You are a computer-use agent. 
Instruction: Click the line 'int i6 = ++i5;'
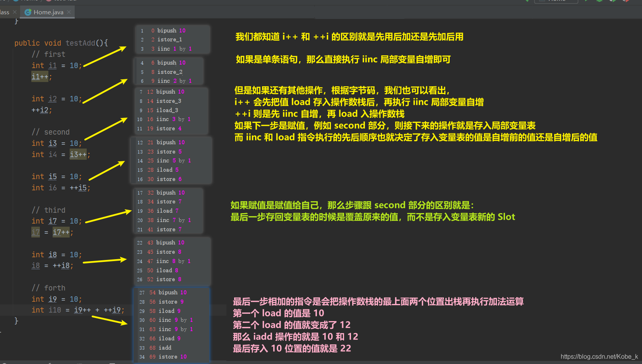[61, 188]
